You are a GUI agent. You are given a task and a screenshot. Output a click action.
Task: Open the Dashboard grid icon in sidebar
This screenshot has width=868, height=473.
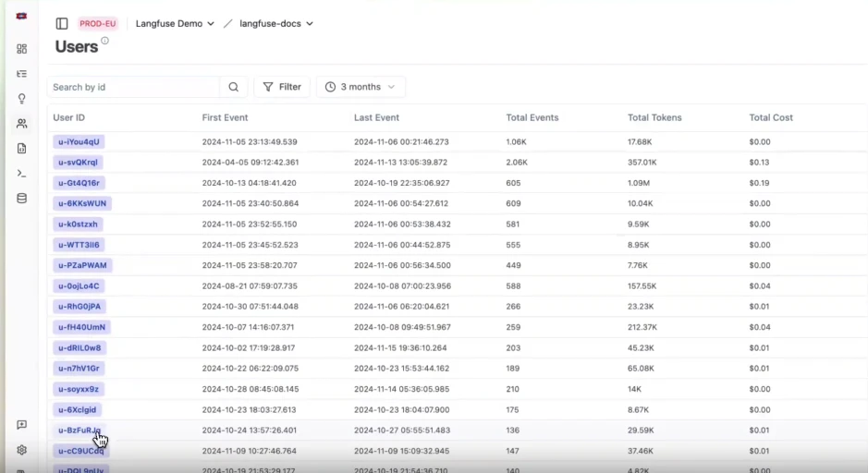[22, 49]
